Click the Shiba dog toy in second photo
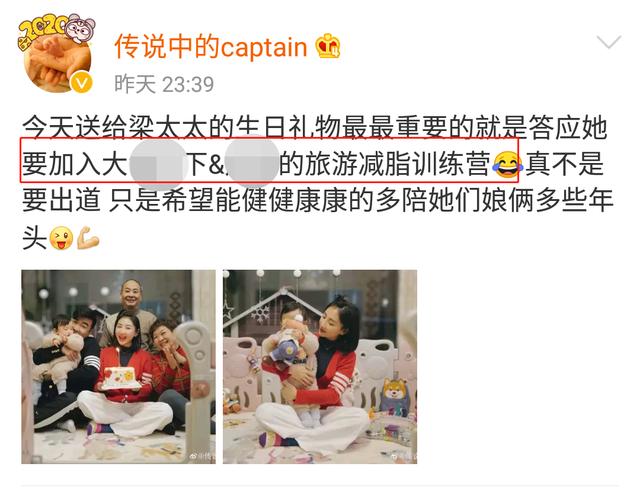The height and width of the screenshot is (489, 640). pyautogui.click(x=396, y=395)
